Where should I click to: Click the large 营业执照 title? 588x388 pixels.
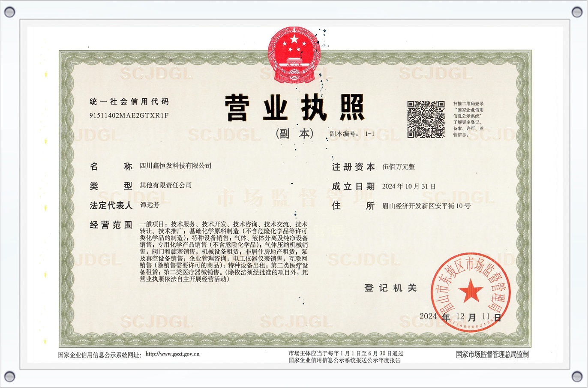coord(294,108)
